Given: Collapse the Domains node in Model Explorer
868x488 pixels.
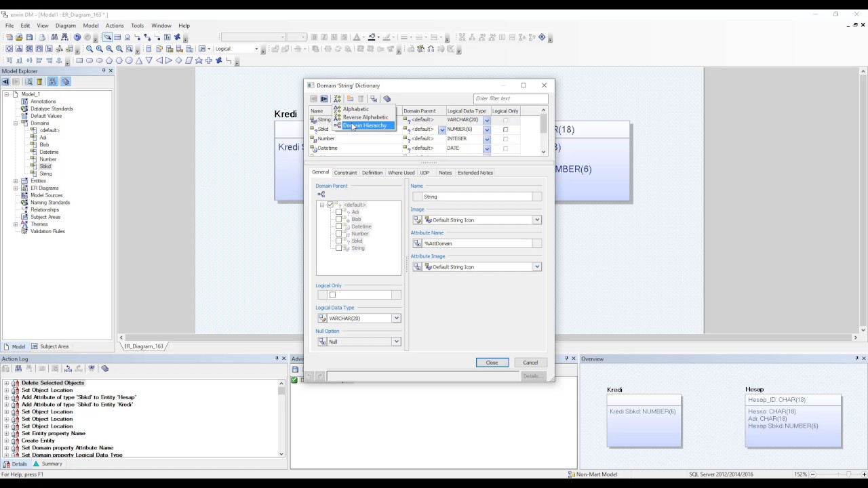Looking at the screenshot, I should (x=16, y=123).
